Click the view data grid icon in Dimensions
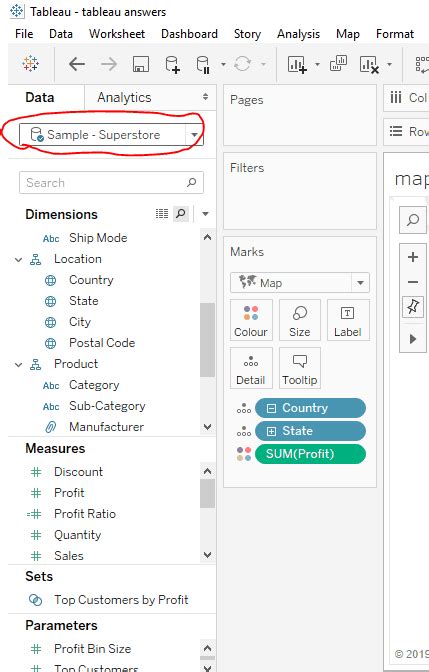429x672 pixels. click(x=162, y=213)
